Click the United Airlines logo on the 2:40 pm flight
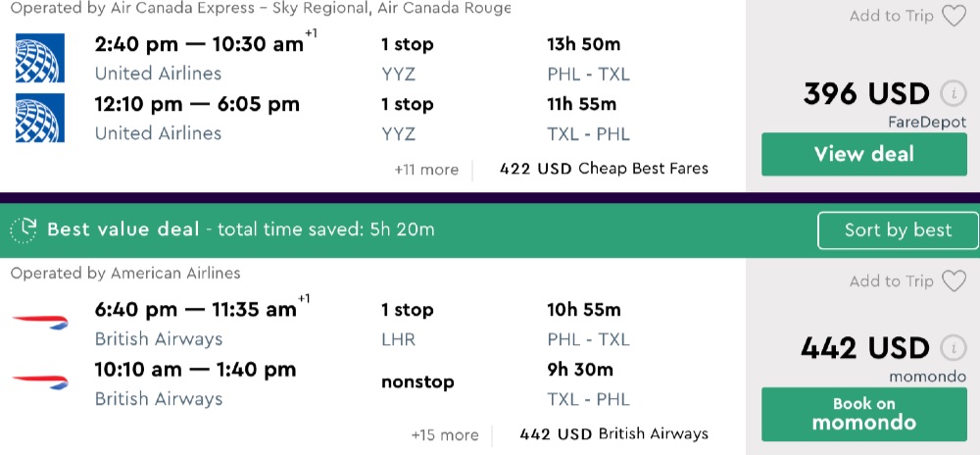Viewport: 980px width, 455px height. pos(40,58)
